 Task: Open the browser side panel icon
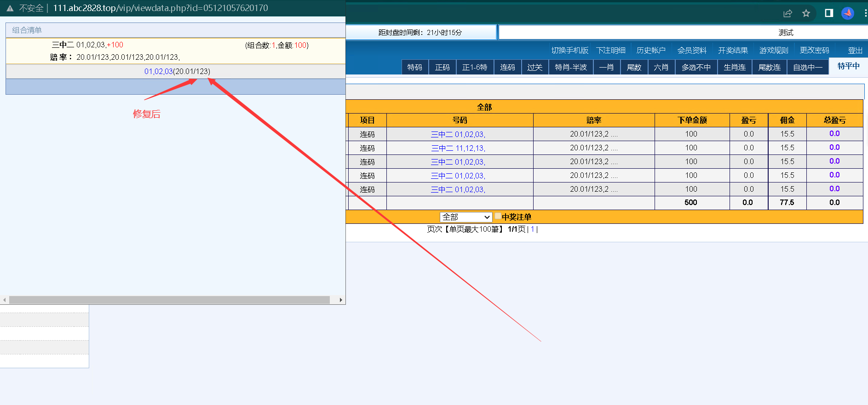(x=829, y=13)
